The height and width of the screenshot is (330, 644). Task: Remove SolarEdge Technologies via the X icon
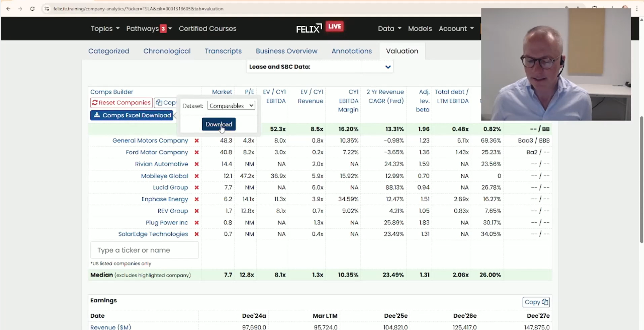coord(196,234)
